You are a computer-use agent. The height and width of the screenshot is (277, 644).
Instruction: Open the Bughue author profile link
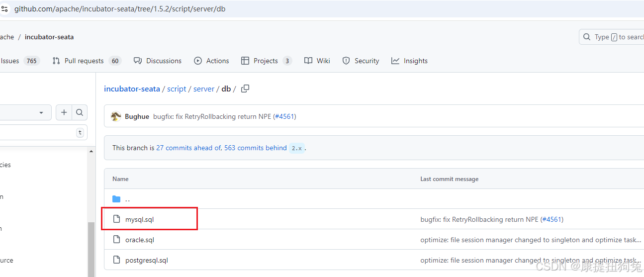pyautogui.click(x=137, y=116)
